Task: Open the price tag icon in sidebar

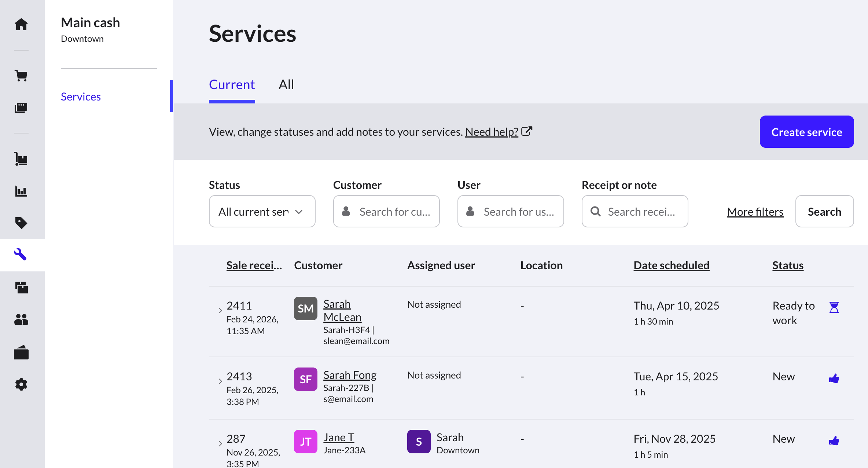Action: [21, 223]
